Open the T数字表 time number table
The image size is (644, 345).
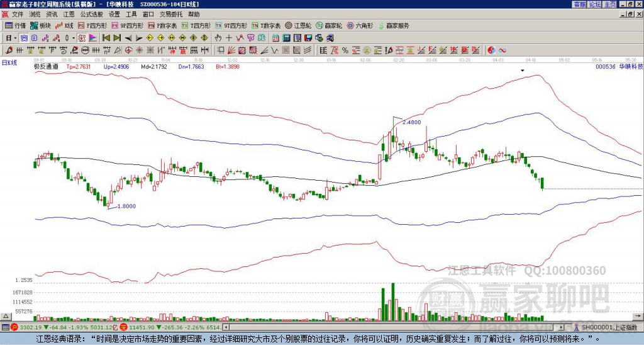[266, 25]
